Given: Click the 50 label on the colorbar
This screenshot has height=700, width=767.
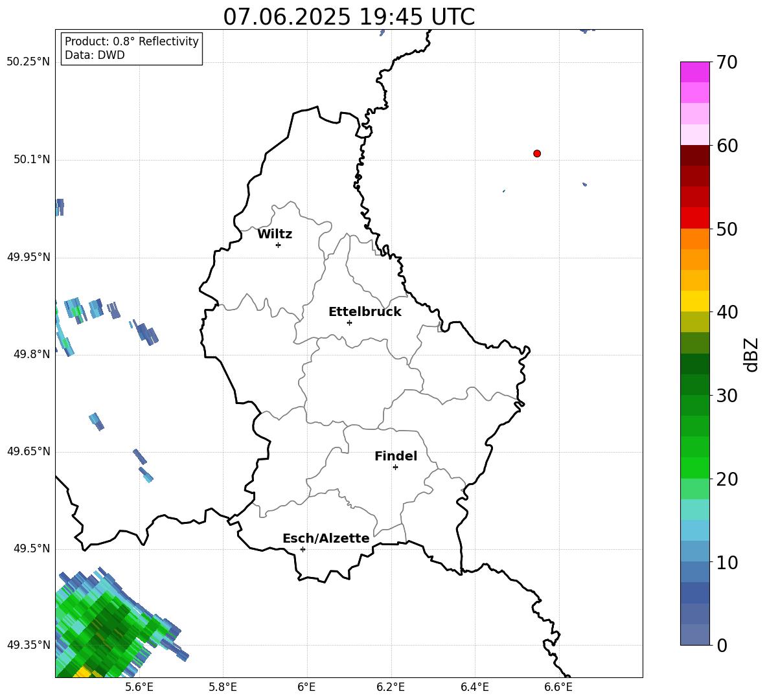Looking at the screenshot, I should [727, 229].
